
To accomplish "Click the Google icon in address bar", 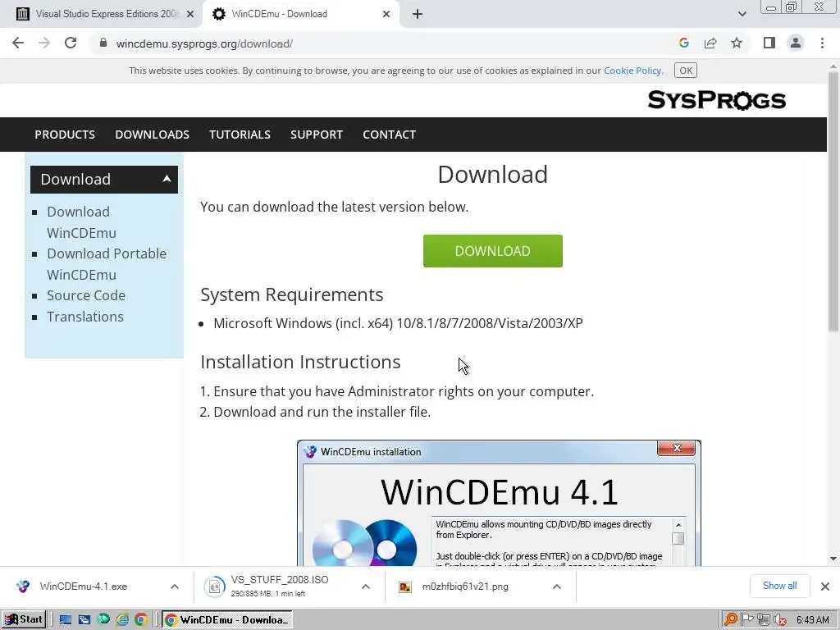I will tap(683, 43).
